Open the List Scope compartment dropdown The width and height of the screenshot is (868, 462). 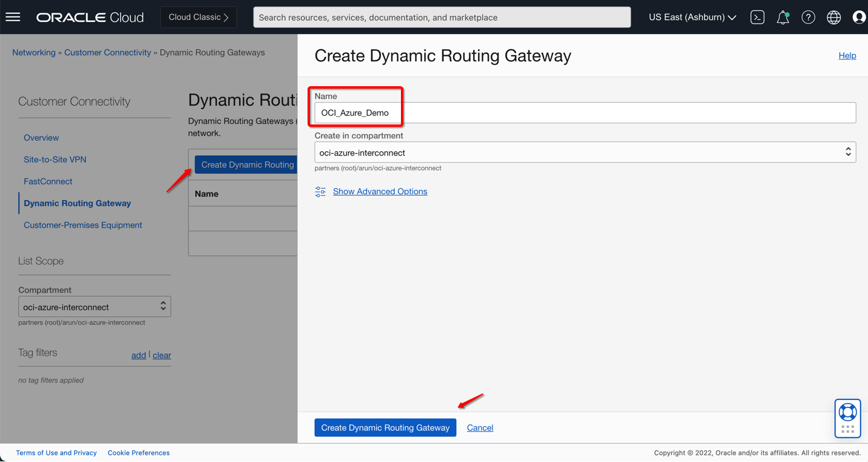[95, 307]
